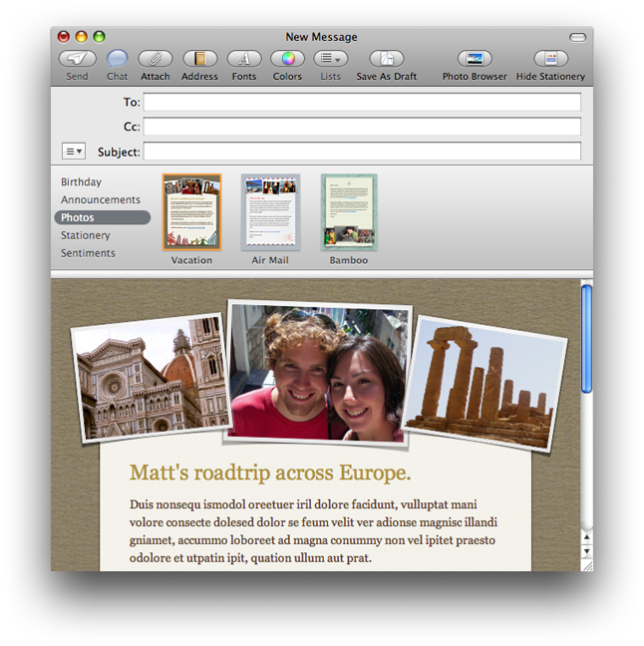Select the Announcements stationery category
This screenshot has height=646, width=644.
(x=101, y=200)
